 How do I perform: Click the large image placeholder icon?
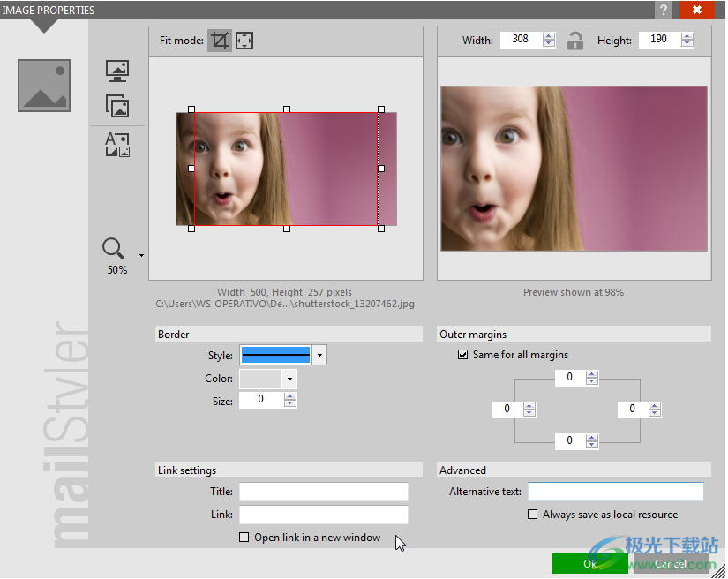point(44,86)
